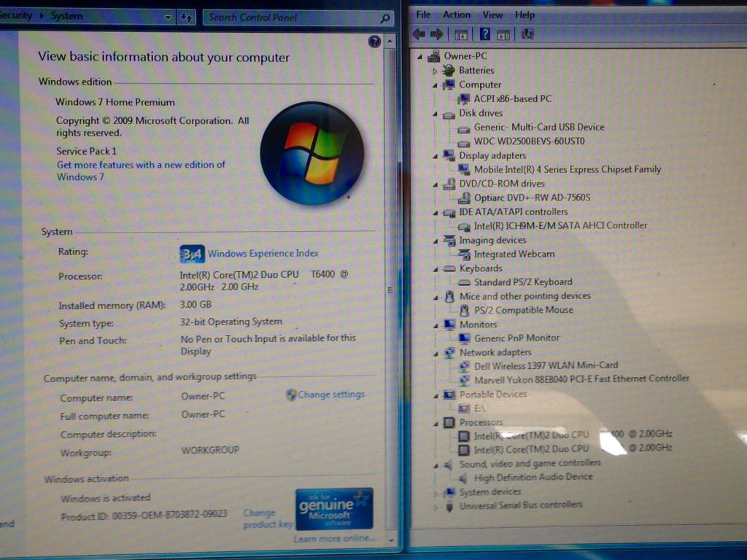The height and width of the screenshot is (560, 747).
Task: Click the Scan for hardware changes icon
Action: point(527,33)
